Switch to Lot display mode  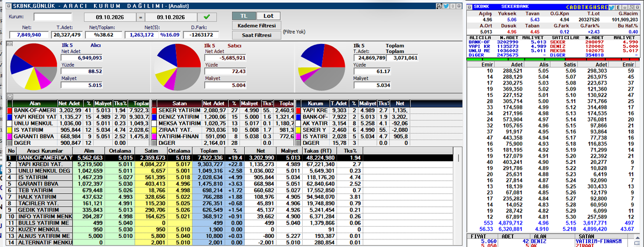268,16
